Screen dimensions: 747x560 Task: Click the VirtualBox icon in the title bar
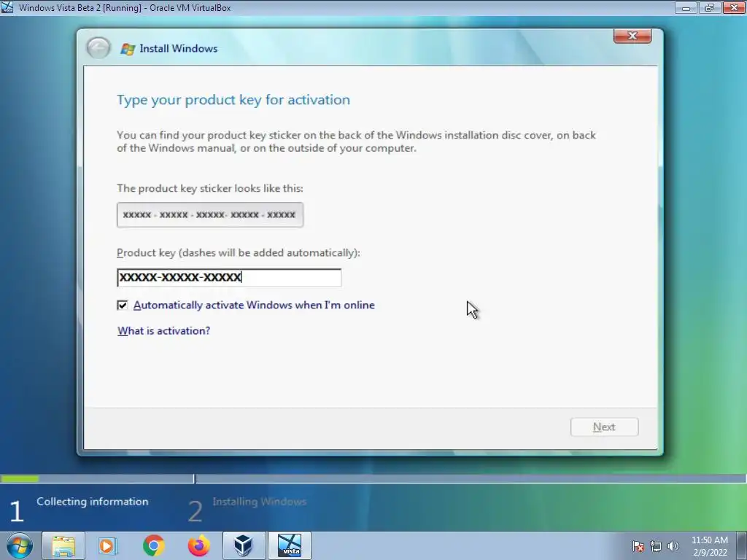point(7,7)
